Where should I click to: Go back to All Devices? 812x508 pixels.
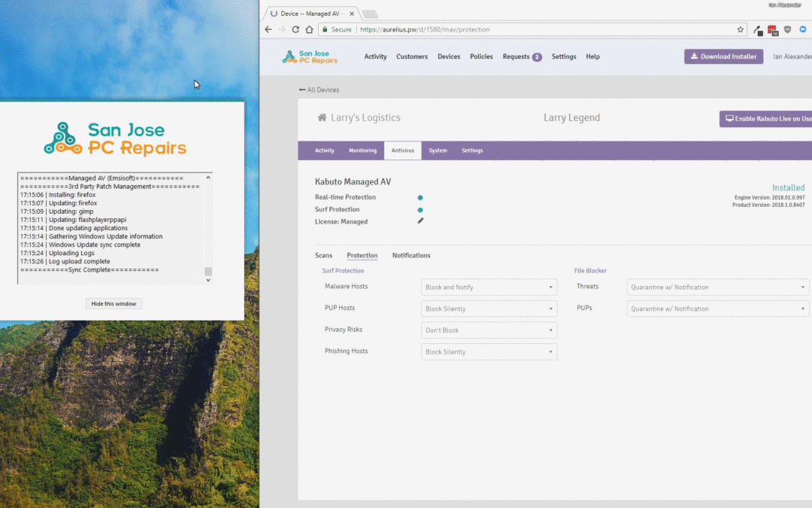click(x=319, y=90)
